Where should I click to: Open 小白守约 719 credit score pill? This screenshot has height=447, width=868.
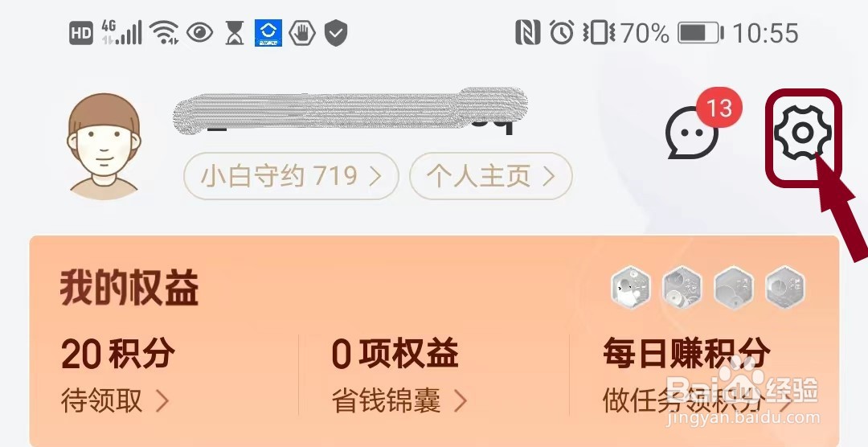coord(291,176)
